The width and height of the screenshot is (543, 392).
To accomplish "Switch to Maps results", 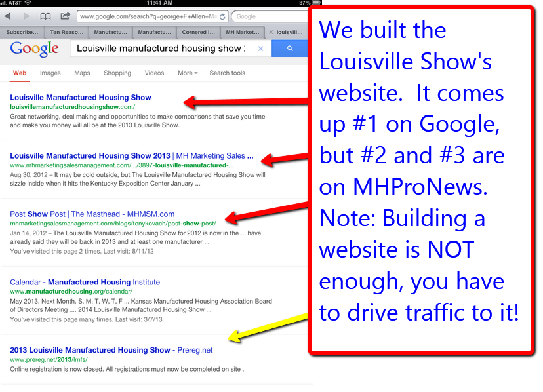I will tap(82, 73).
